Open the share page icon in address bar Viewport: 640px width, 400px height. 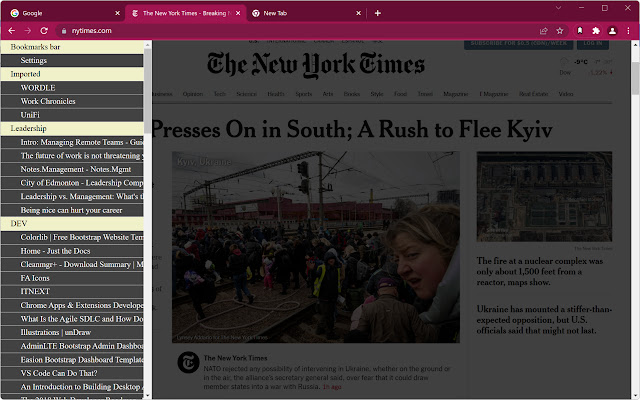point(544,31)
